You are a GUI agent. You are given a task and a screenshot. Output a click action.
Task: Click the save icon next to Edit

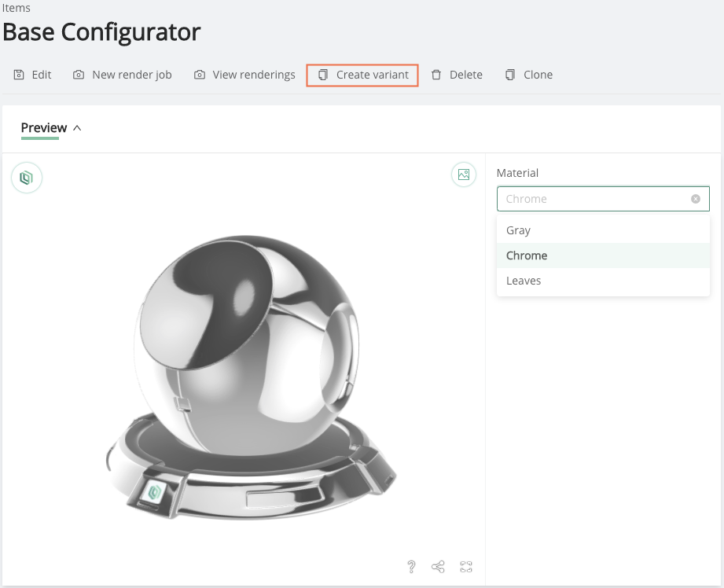(19, 75)
